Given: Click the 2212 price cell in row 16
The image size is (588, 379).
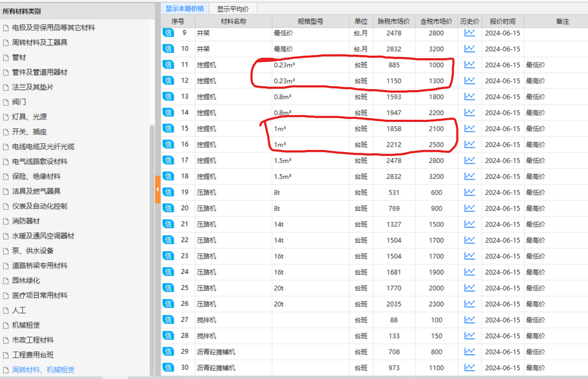Looking at the screenshot, I should coord(394,144).
